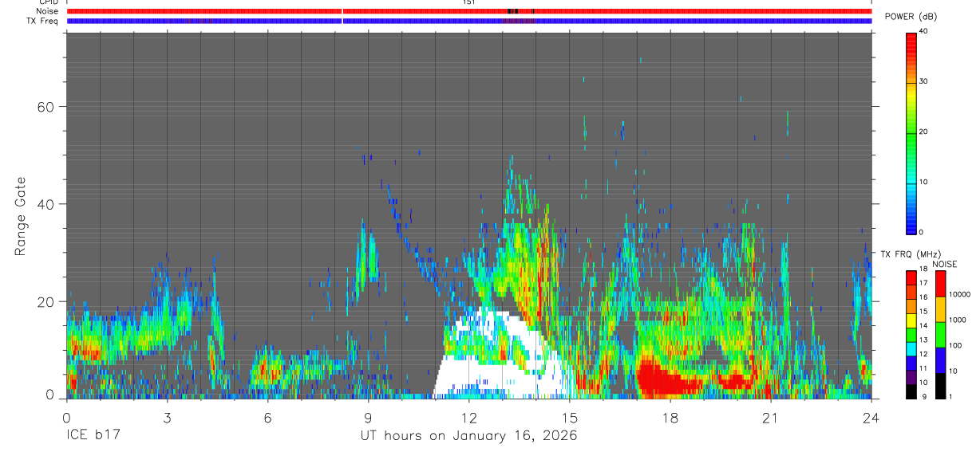
Task: Click the x-axis title 'UT hours on January 16, 2026'
Action: click(469, 436)
